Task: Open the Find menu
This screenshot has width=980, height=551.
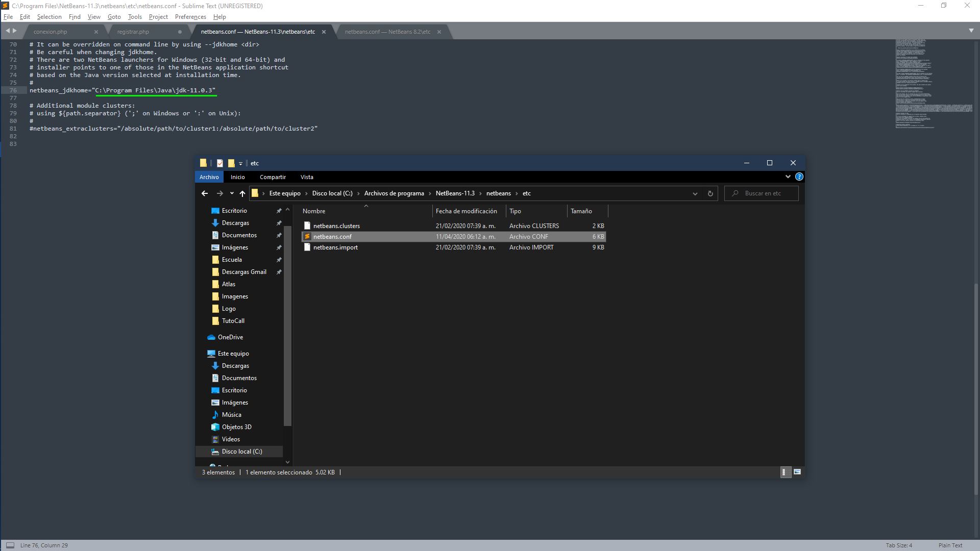Action: [x=75, y=17]
